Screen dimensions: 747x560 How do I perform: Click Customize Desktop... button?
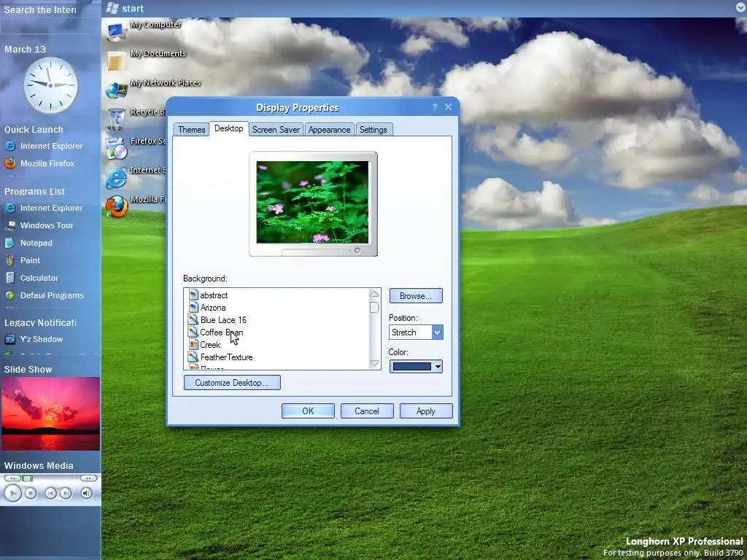pyautogui.click(x=232, y=382)
